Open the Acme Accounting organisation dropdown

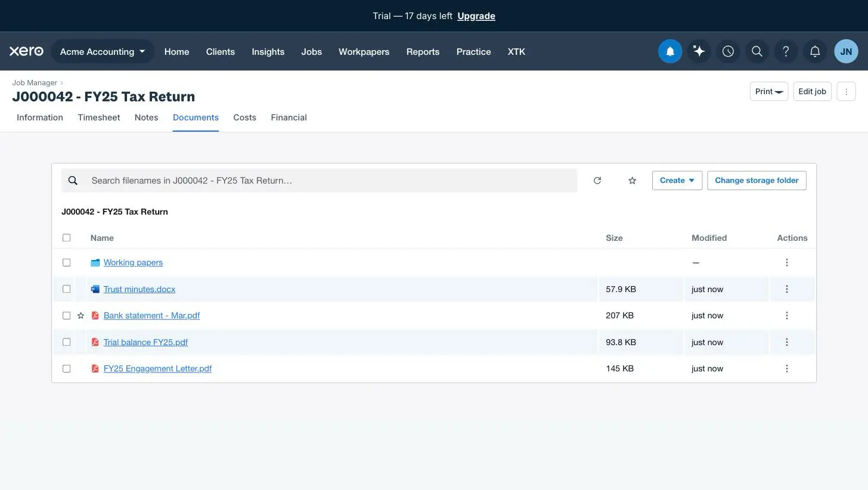(x=103, y=51)
